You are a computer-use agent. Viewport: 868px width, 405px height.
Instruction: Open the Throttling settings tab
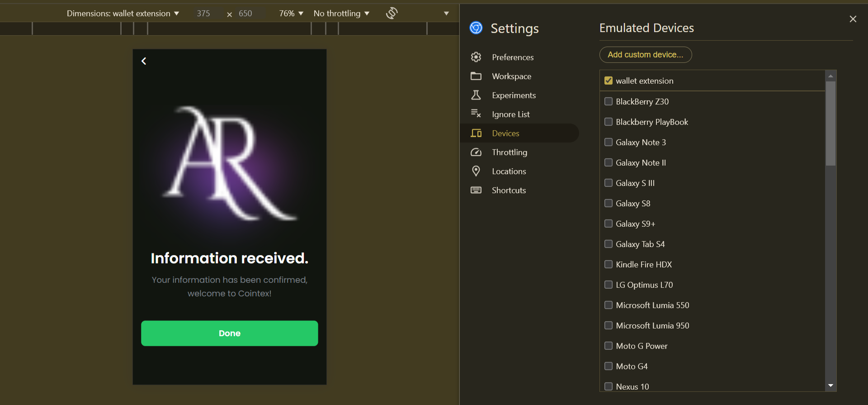coord(519,152)
